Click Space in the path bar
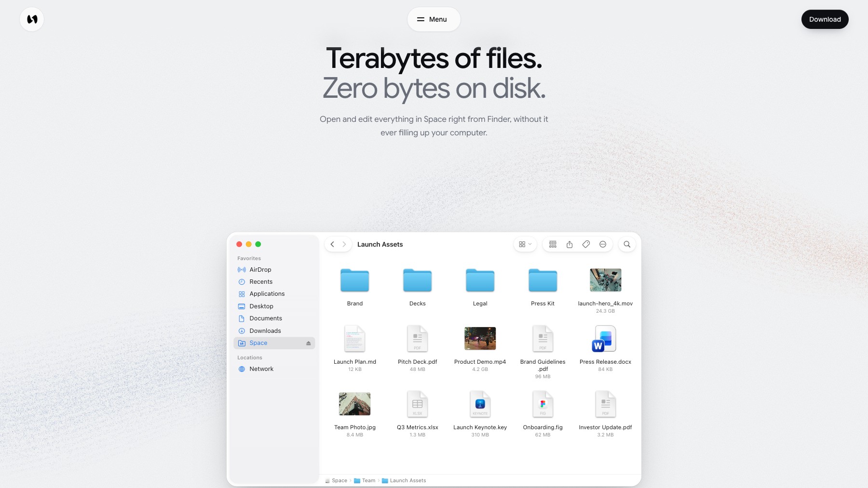868x488 pixels. [336, 481]
